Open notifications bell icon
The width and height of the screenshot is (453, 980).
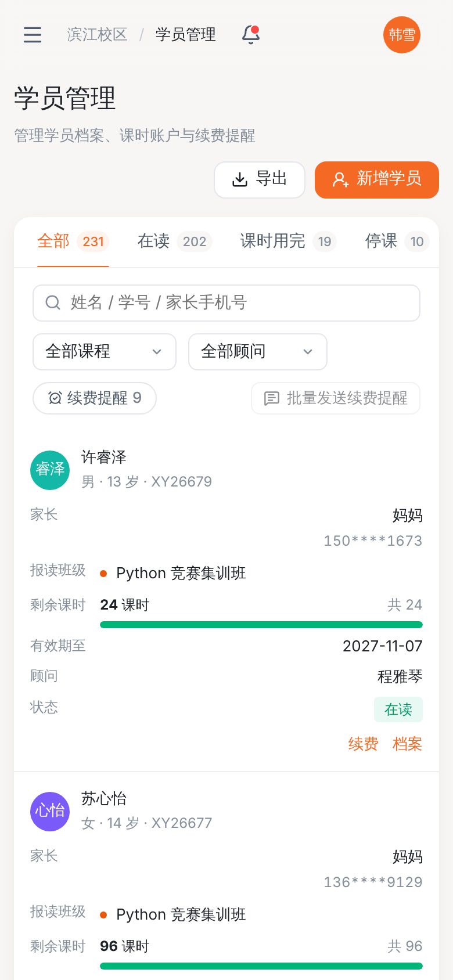[251, 35]
